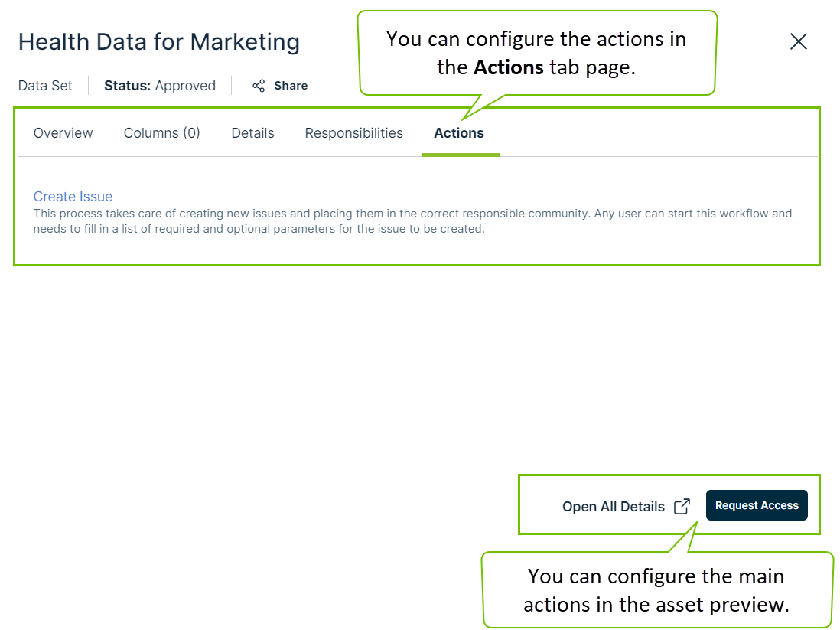
Task: Click the callout about main actions in asset preview
Action: [x=656, y=589]
